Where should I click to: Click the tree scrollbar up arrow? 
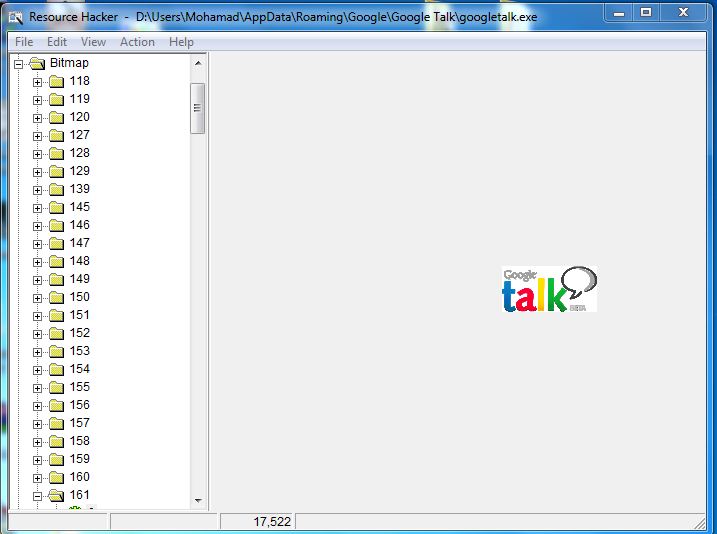click(x=198, y=63)
